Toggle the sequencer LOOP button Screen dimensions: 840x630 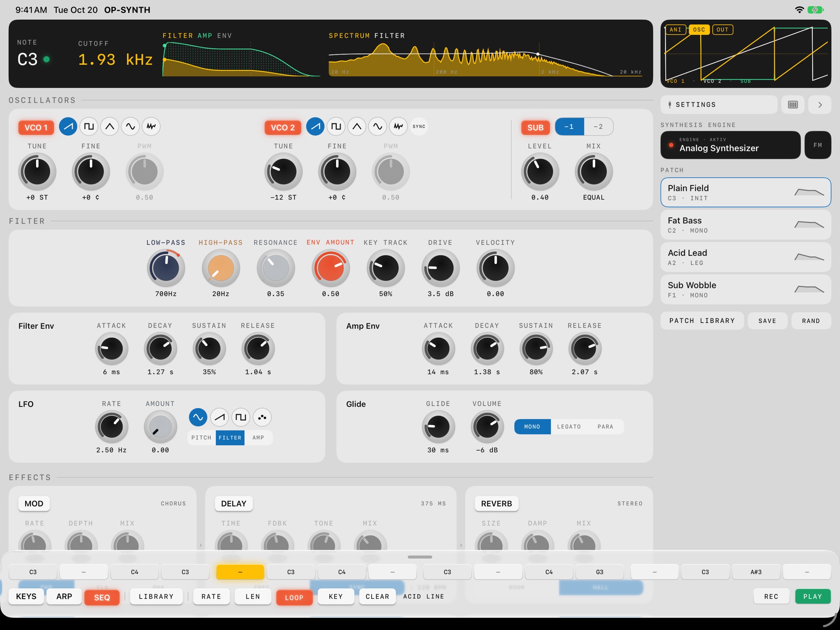pos(294,597)
